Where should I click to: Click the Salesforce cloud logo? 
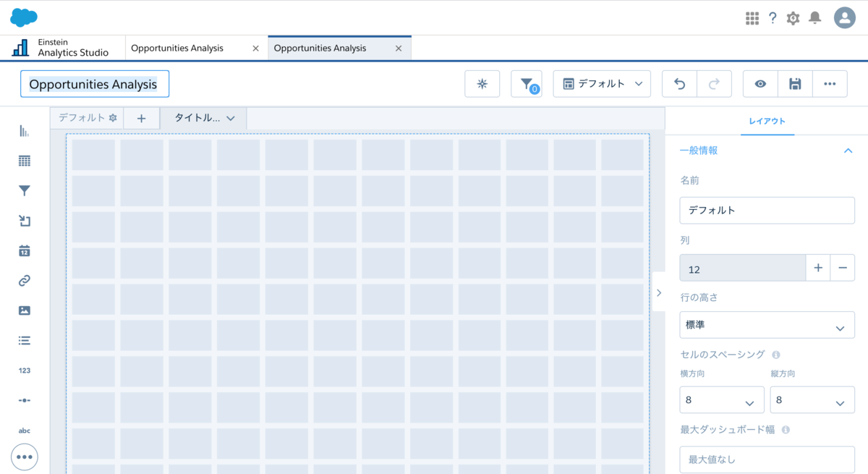pyautogui.click(x=24, y=17)
